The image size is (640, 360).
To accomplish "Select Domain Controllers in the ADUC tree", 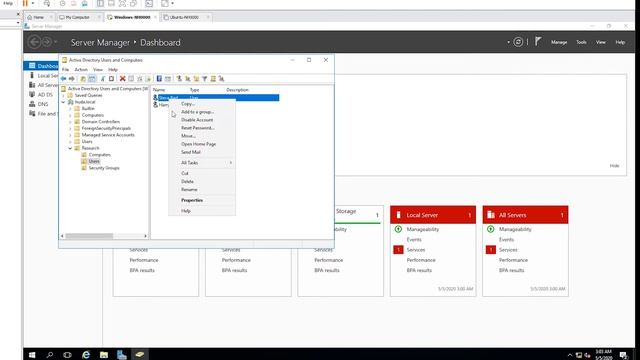I will (x=100, y=122).
